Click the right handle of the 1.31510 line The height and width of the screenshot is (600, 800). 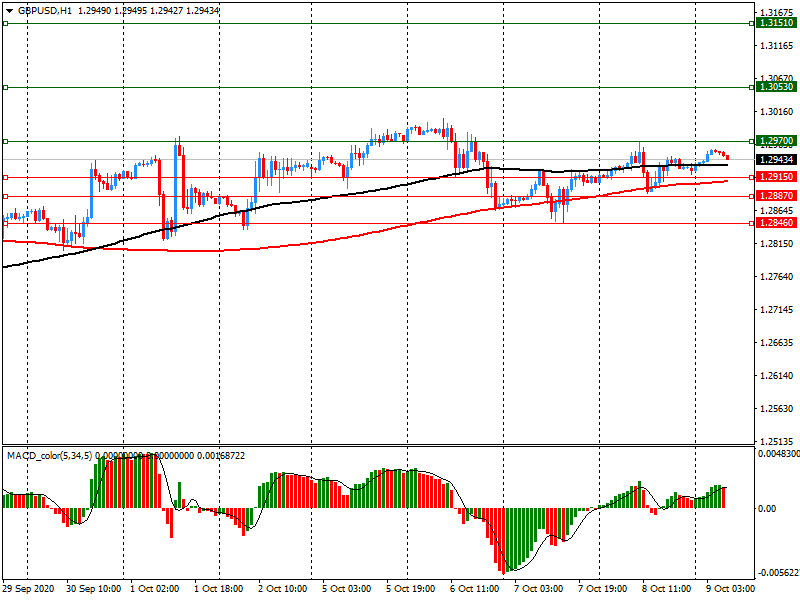752,23
